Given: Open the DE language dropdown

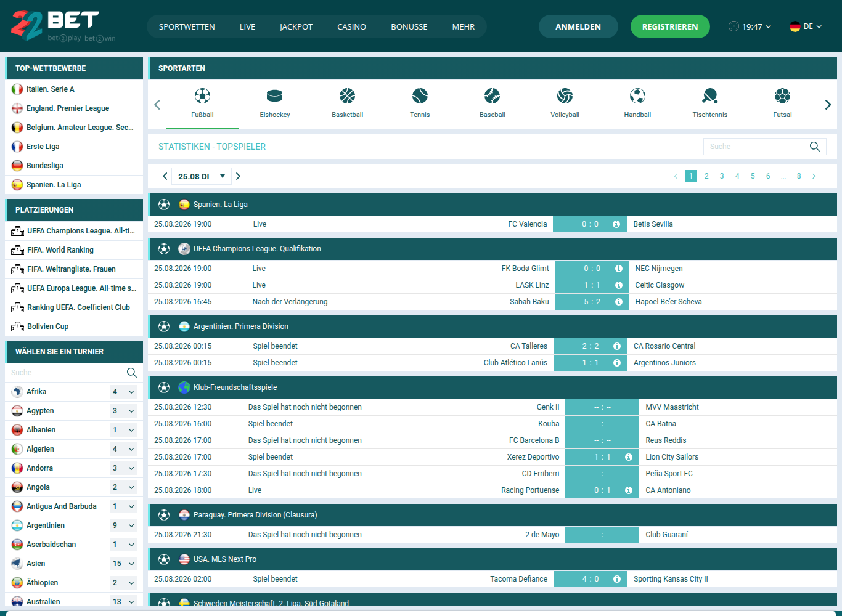Looking at the screenshot, I should pos(806,26).
